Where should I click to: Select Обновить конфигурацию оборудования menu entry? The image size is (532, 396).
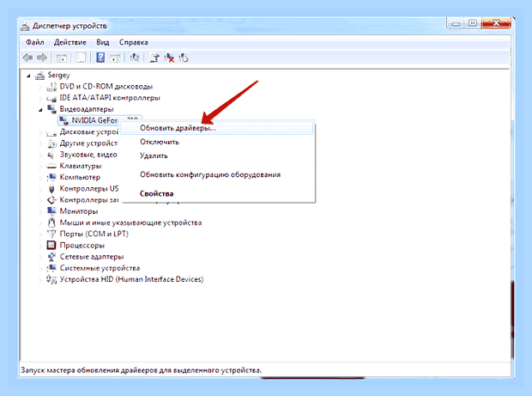217,174
